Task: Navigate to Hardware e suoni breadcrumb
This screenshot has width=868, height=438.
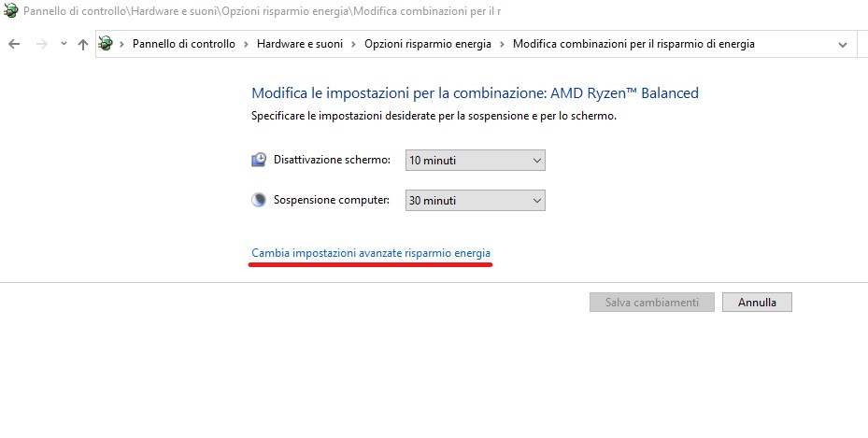Action: [300, 44]
